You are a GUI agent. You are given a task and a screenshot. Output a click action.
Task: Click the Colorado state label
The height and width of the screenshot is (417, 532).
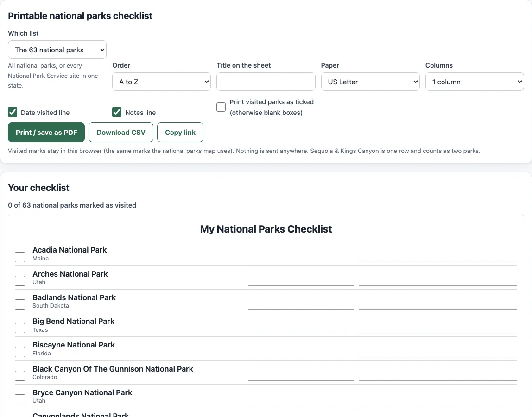tap(45, 377)
